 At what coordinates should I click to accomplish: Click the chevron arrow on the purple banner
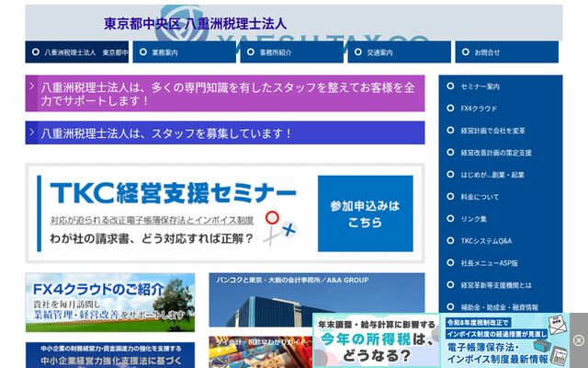32,86
